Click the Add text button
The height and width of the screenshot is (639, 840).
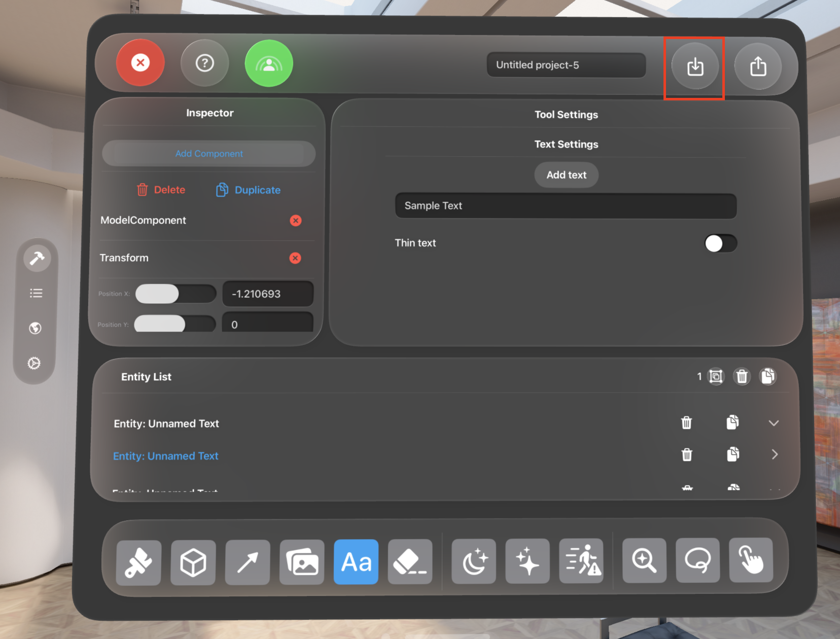(x=566, y=175)
